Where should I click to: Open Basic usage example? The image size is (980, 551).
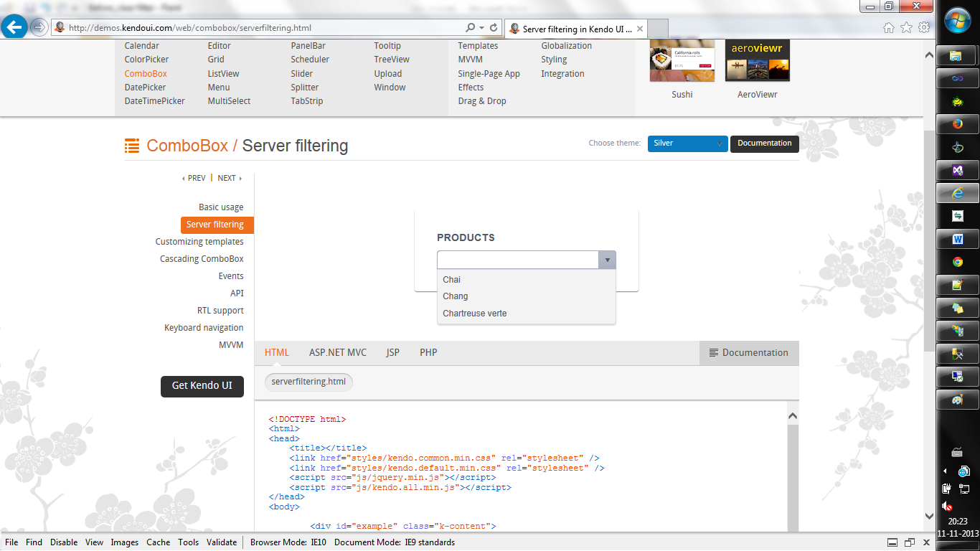[x=221, y=207]
